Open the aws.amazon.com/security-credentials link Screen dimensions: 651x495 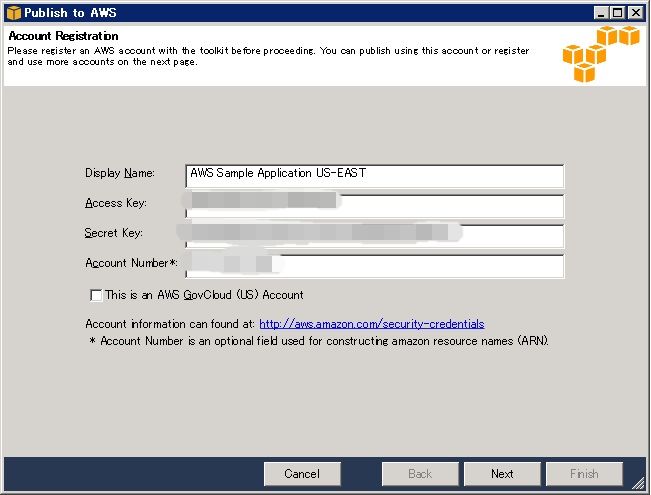(372, 324)
